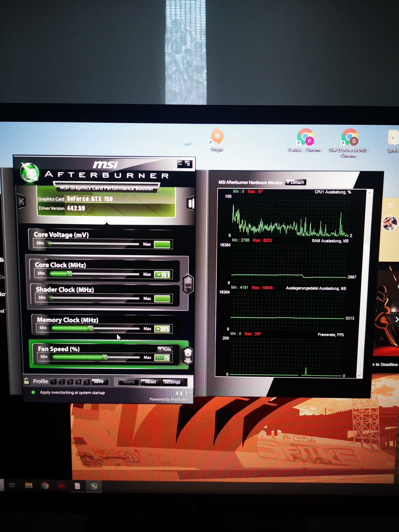The height and width of the screenshot is (532, 399).
Task: Open the Kombustor 'K' side button
Action: [21, 201]
